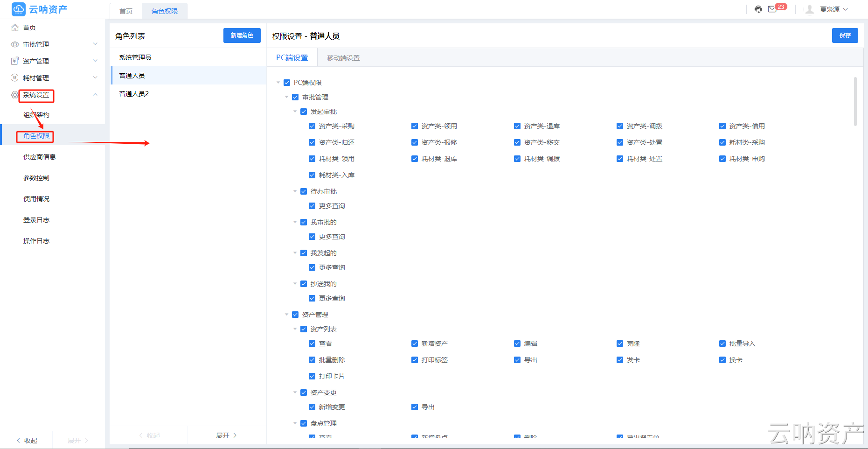
Task: Switch to the 首页 top tab
Action: click(x=126, y=11)
